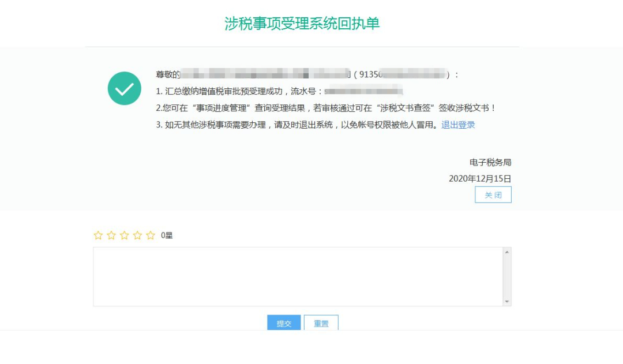Click the line mentioning 事项进度管理
This screenshot has width=623, height=364.
(326, 108)
